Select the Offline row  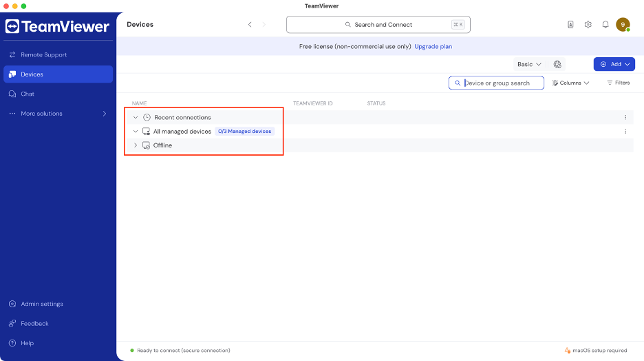379,145
